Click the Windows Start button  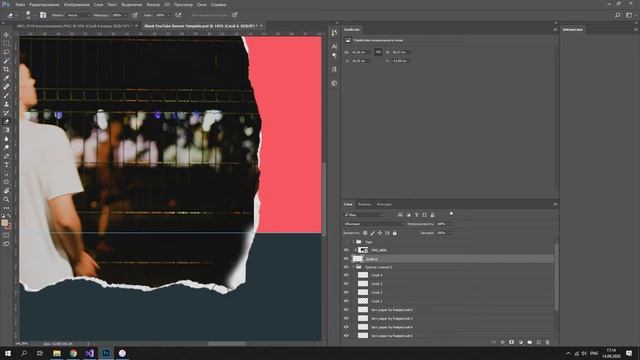8,353
